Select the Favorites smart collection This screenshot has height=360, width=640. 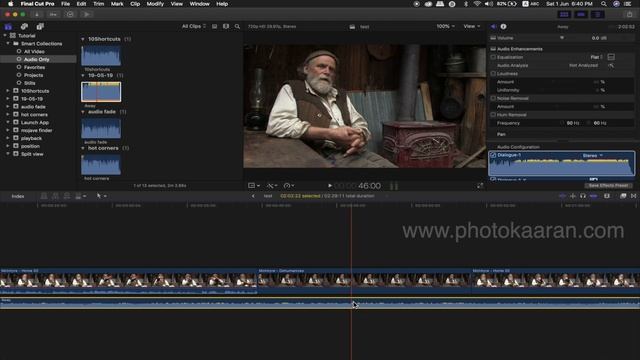tap(34, 67)
